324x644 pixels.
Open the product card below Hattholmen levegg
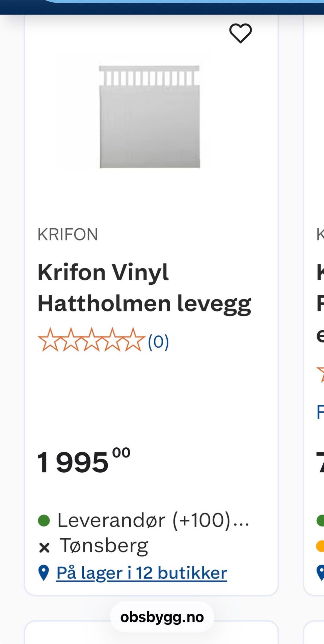pyautogui.click(x=151, y=632)
